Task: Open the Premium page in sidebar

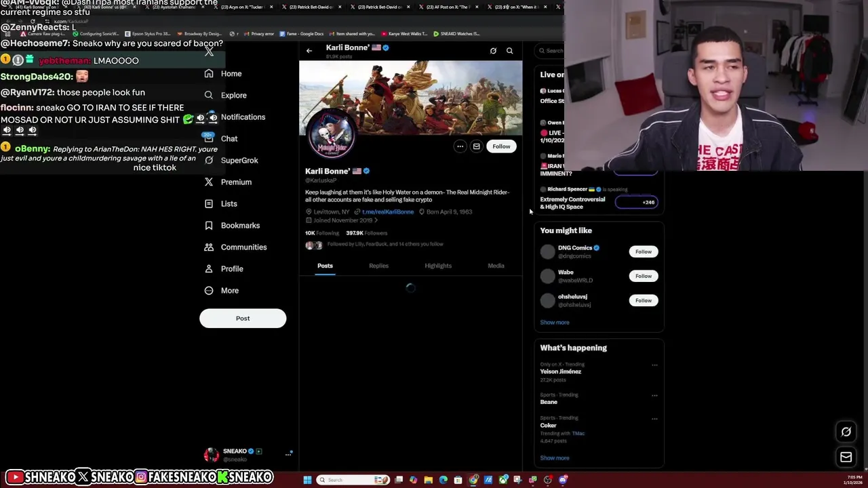Action: click(228, 182)
